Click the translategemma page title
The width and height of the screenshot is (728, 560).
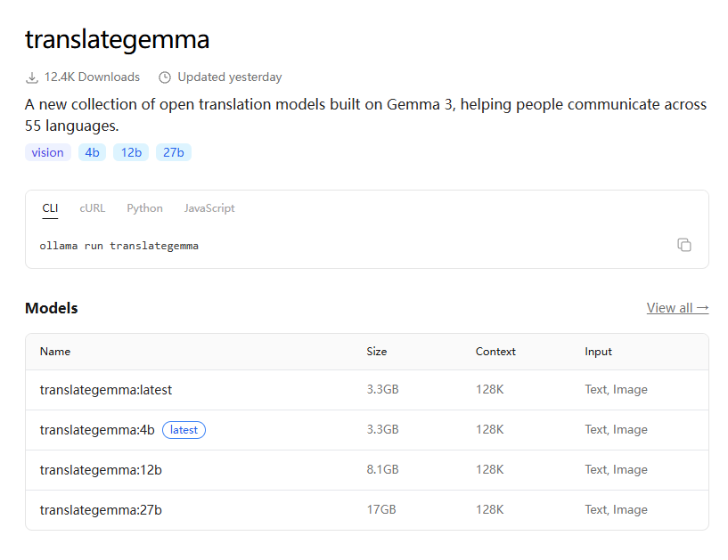pyautogui.click(x=117, y=39)
